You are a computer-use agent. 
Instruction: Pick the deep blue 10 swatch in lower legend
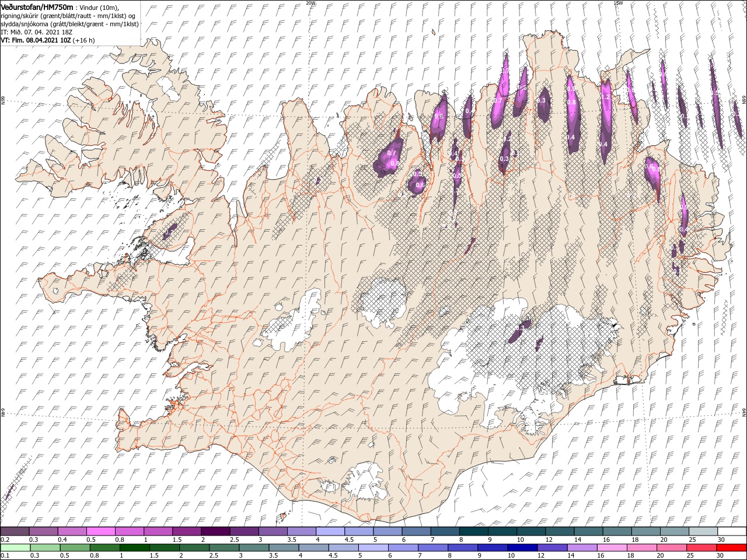(522, 548)
